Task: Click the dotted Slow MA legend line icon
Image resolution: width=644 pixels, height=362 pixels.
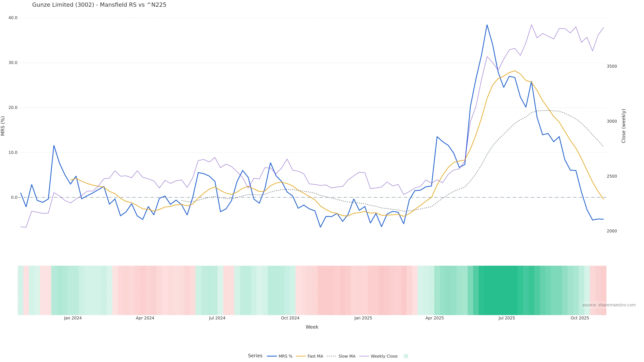Action: coord(332,356)
